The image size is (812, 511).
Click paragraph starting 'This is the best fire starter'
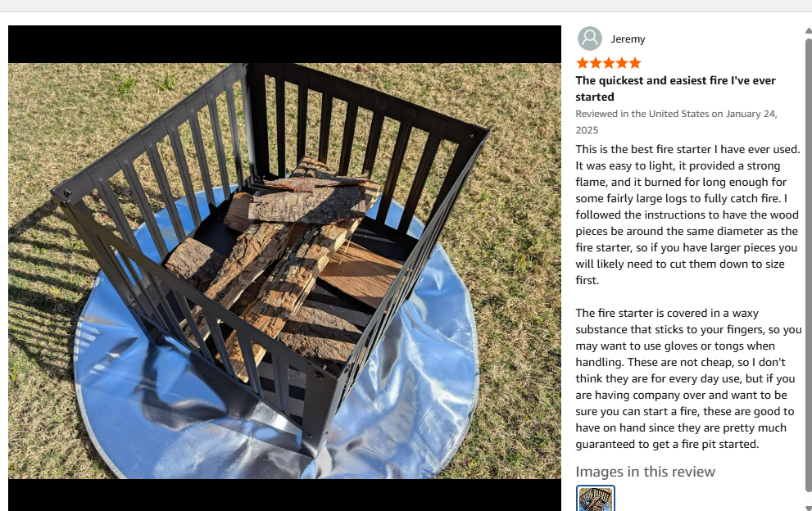[687, 215]
